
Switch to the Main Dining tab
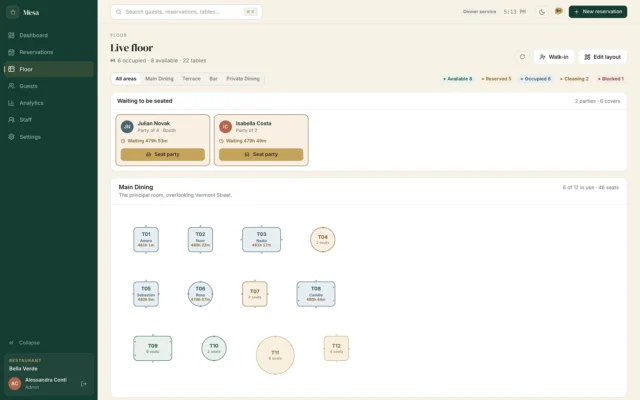tap(159, 79)
